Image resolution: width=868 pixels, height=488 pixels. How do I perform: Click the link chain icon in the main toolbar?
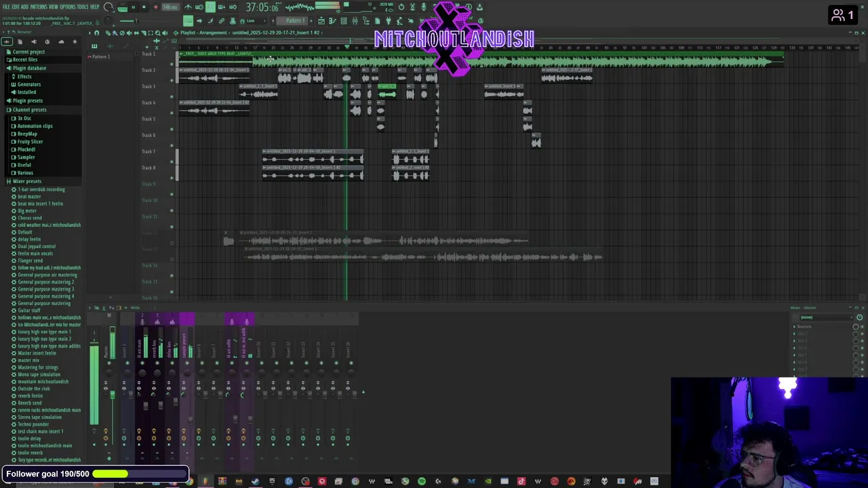(x=221, y=21)
